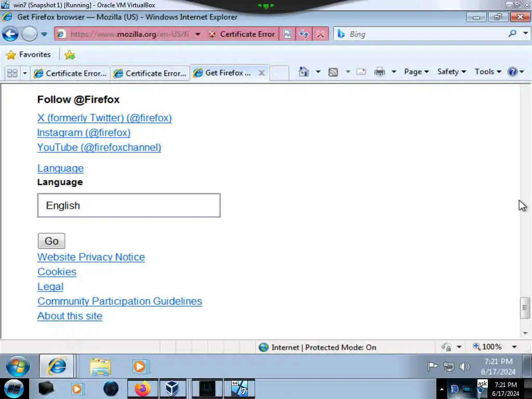532x399 pixels.
Task: Switch to the first Certificate Error tab
Action: (71, 73)
